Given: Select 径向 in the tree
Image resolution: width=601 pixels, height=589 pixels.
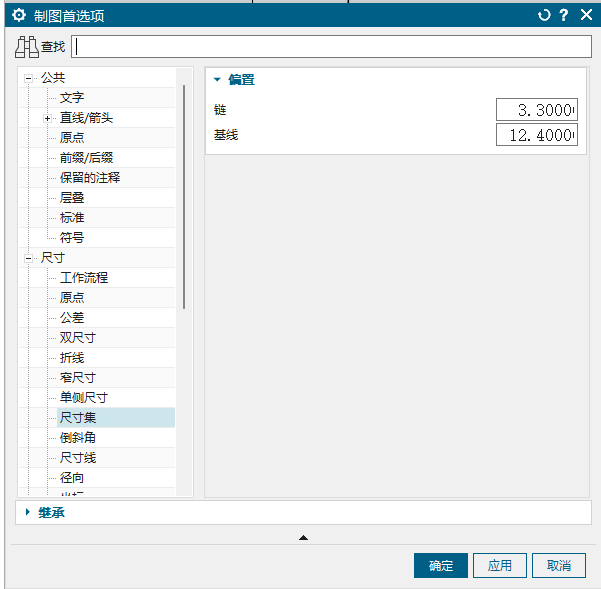Looking at the screenshot, I should point(72,478).
